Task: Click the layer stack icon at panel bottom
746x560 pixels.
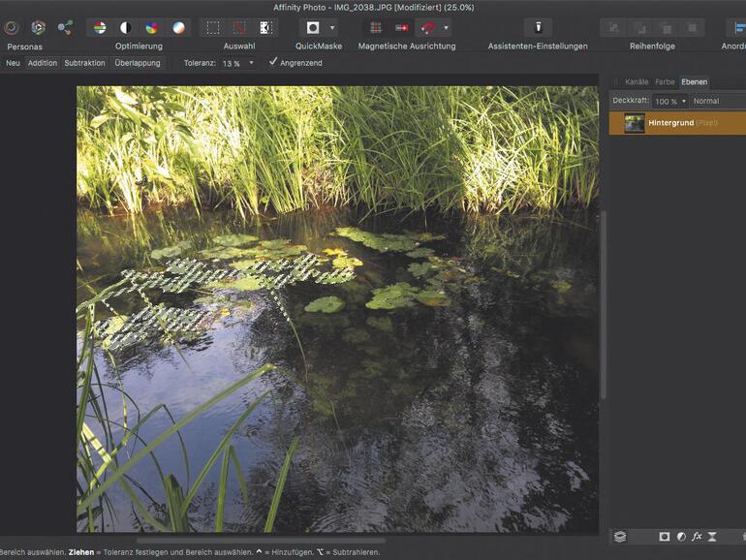Action: tap(620, 537)
